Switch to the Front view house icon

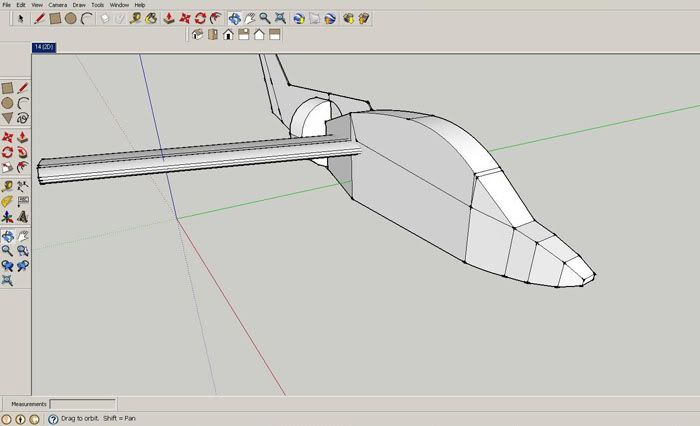(228, 34)
